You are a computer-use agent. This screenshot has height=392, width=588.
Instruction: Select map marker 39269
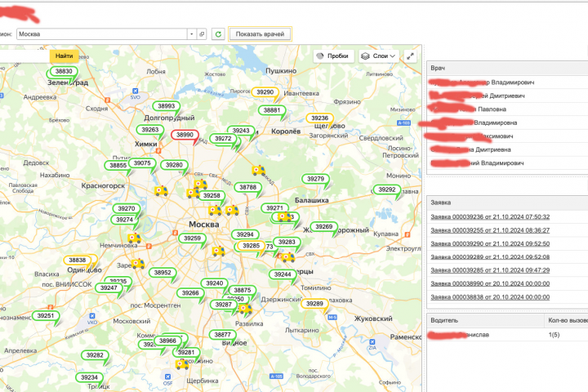(324, 226)
